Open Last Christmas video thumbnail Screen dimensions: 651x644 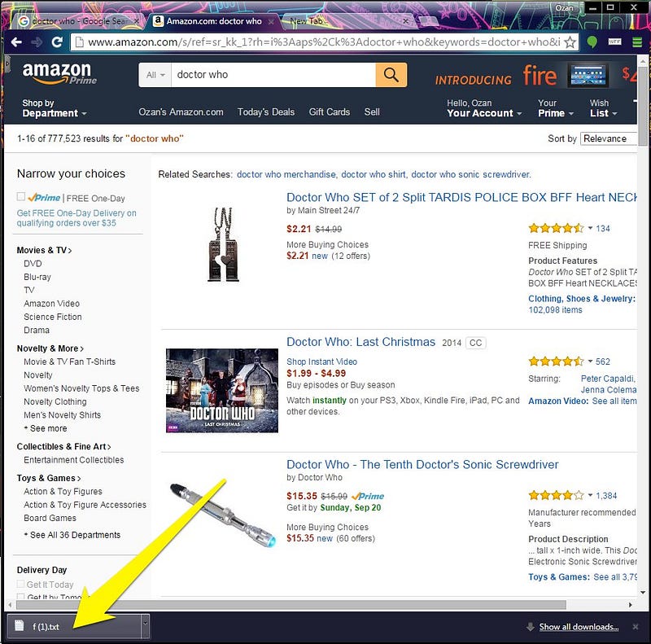coord(222,391)
